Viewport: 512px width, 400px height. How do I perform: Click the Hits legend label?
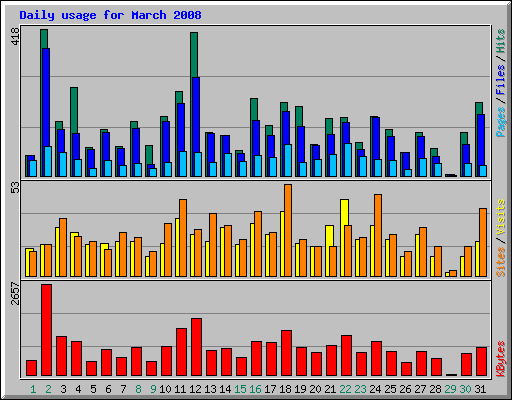click(501, 41)
